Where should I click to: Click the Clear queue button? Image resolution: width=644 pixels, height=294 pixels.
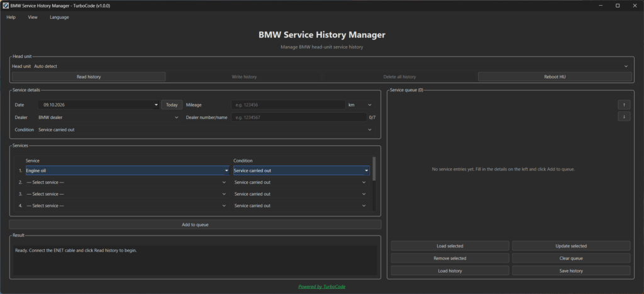[x=571, y=258]
